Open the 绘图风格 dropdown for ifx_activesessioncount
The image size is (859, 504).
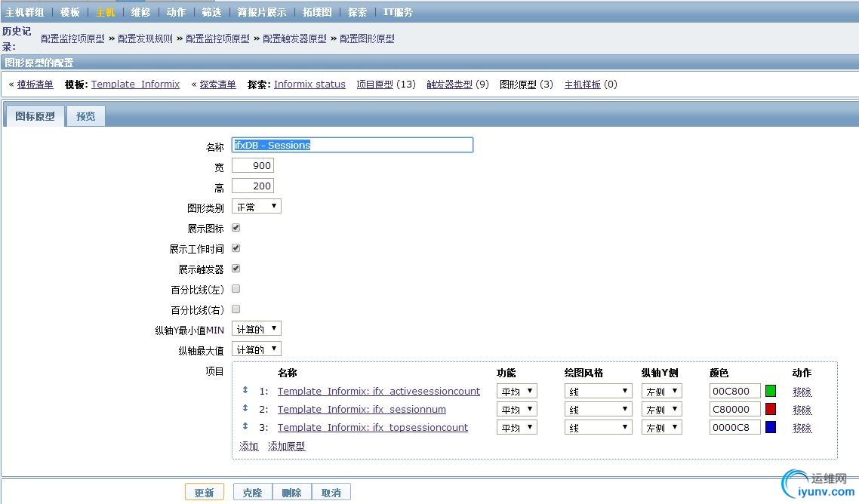(x=599, y=391)
